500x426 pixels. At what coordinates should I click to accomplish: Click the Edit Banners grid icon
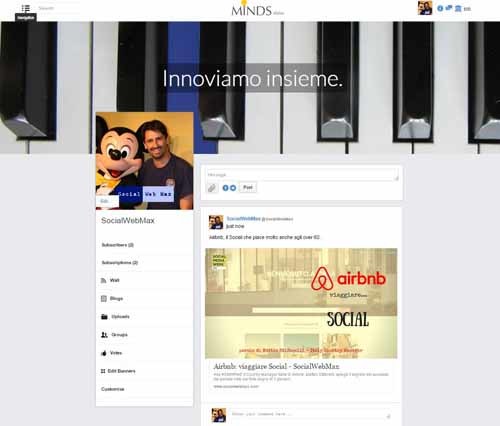pos(103,371)
